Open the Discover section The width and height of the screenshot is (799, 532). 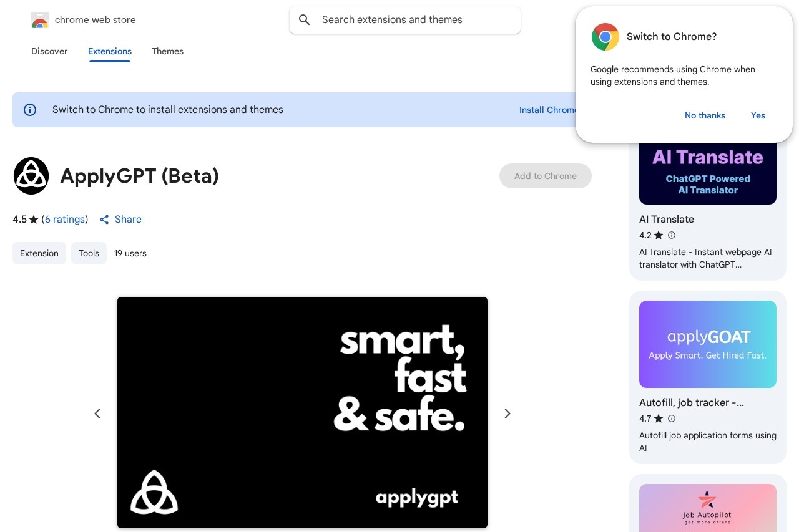pyautogui.click(x=49, y=52)
